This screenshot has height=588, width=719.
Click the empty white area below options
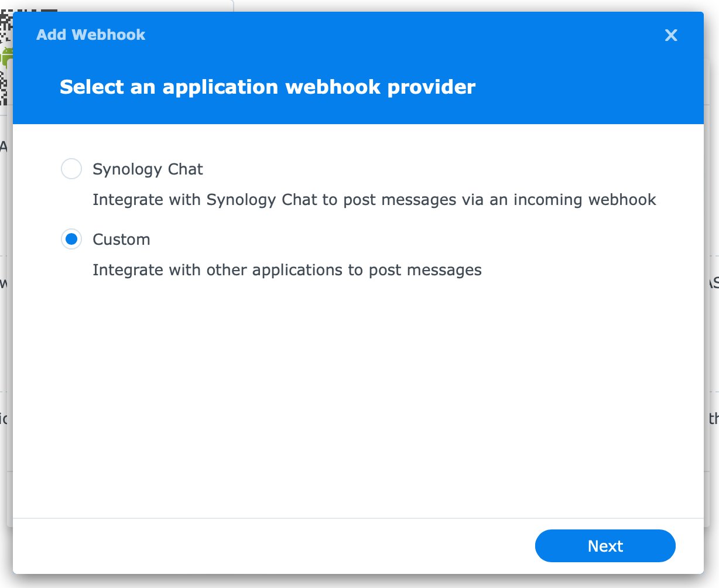point(358,398)
